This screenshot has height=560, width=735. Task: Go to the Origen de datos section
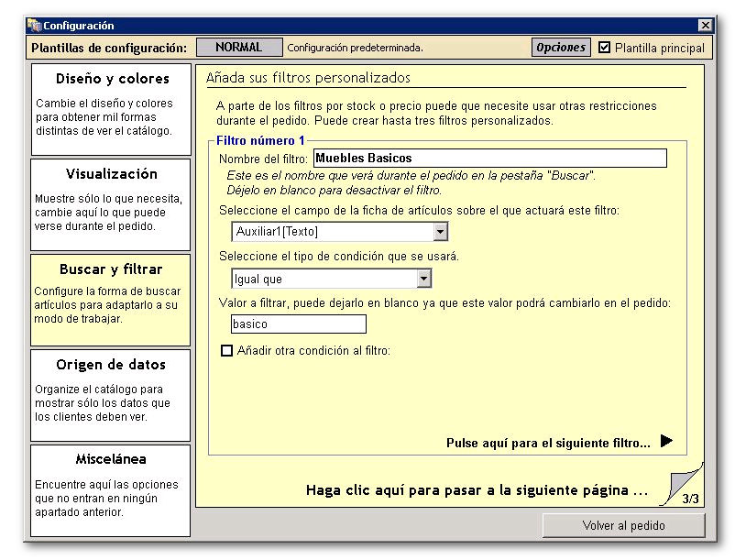(x=111, y=396)
